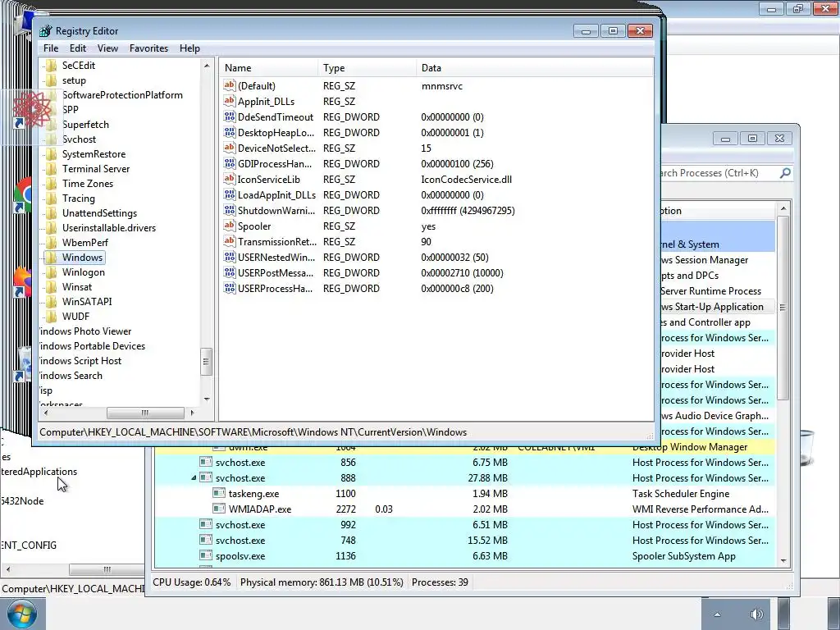
Task: Show hidden tray icons arrow
Action: click(717, 614)
